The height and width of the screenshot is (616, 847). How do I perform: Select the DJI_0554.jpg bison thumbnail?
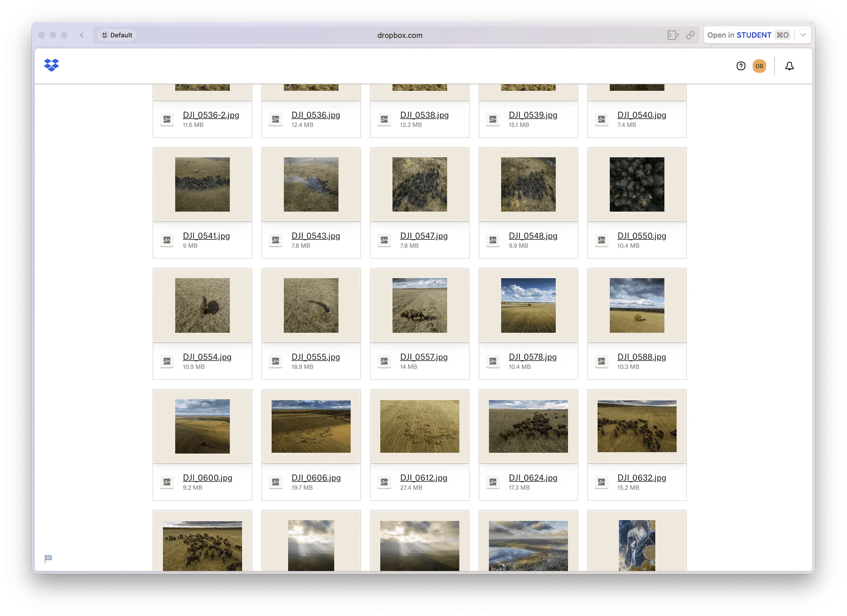(202, 306)
